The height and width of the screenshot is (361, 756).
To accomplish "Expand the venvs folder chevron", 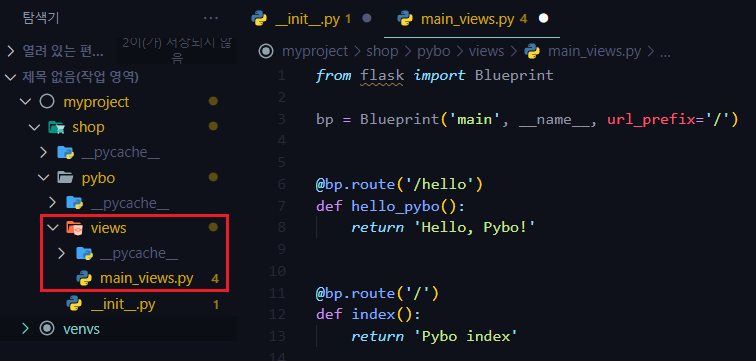I will 26,329.
